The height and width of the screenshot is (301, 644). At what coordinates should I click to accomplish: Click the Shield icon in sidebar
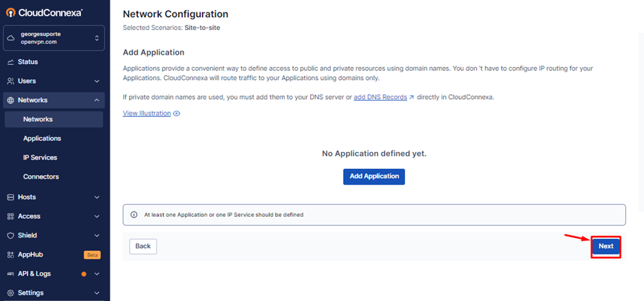tap(11, 236)
